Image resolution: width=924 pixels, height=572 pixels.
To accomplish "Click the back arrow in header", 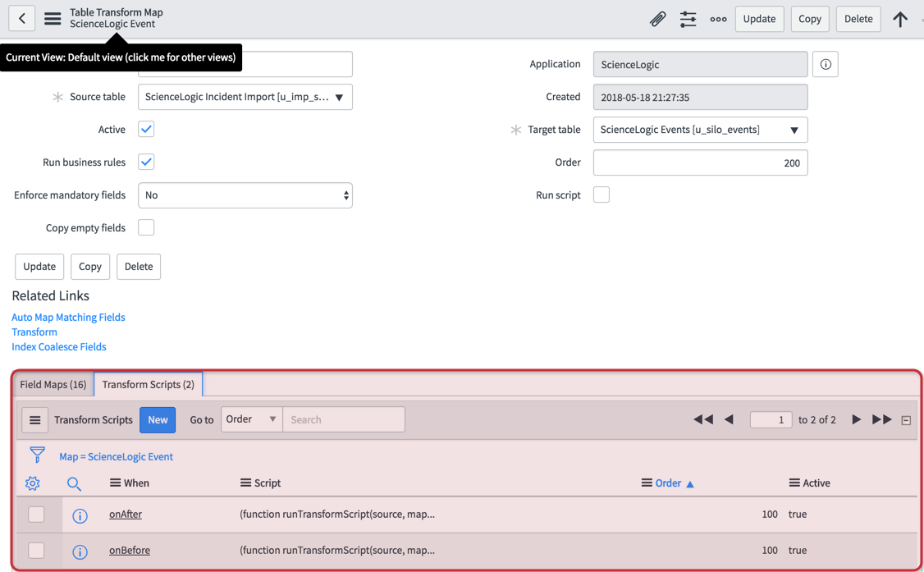I will click(x=22, y=18).
